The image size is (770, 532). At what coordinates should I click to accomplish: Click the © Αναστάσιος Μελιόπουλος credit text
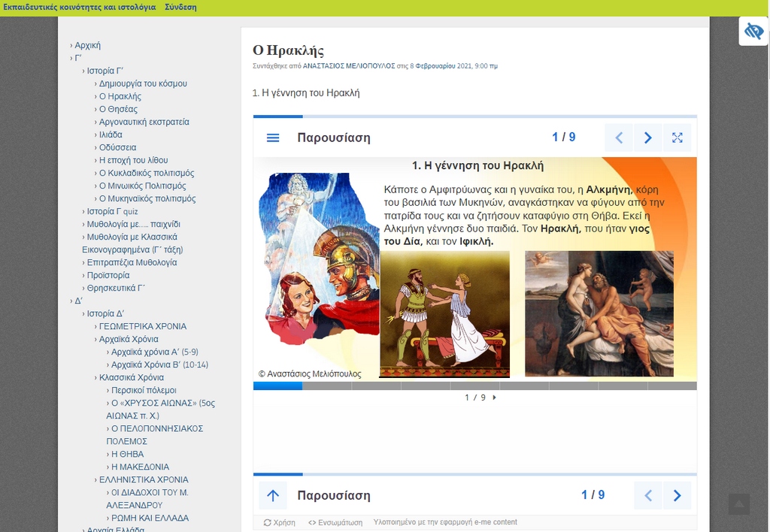click(310, 374)
